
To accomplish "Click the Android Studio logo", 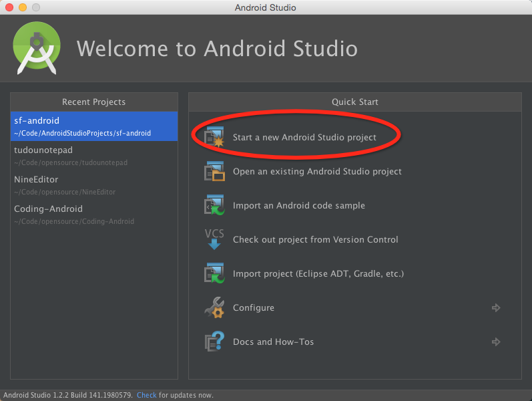I will tap(37, 48).
